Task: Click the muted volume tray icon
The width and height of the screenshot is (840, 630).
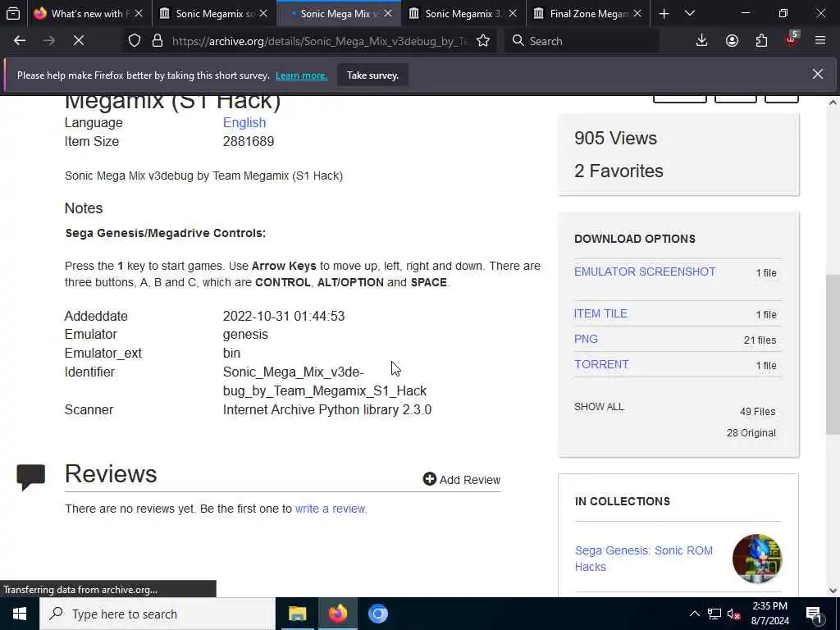Action: coord(734,614)
